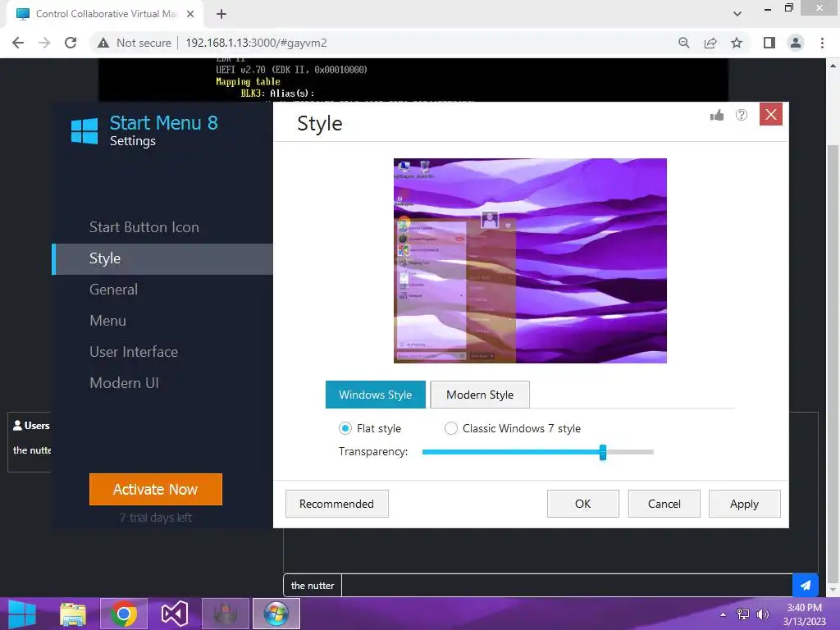Close the Start Menu 8 settings dialog
Image resolution: width=840 pixels, height=630 pixels.
(771, 114)
